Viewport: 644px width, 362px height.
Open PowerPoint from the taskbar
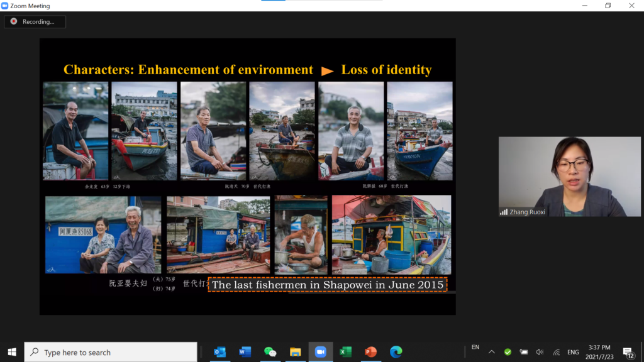tap(370, 352)
